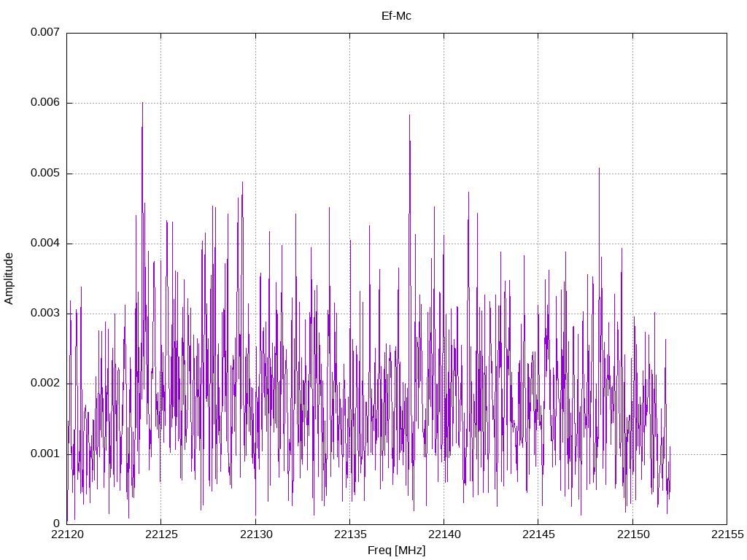The image size is (747, 560).
Task: Click the x-axis tick label 22125
Action: 161,534
